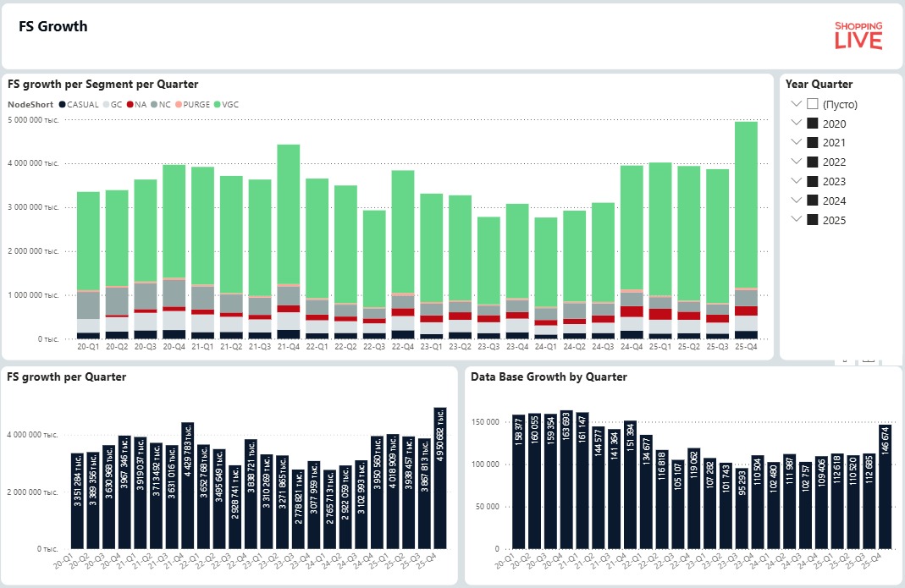Click the 50 000 y-axis label in the Data Base chart
The image size is (905, 588).
[487, 507]
